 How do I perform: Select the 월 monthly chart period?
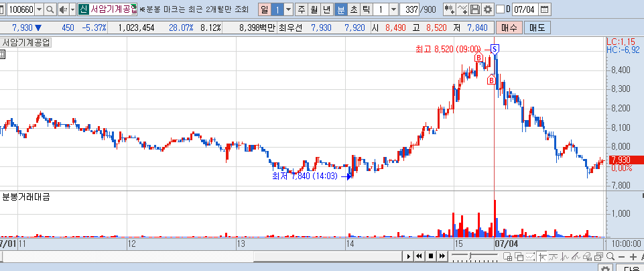coord(314,9)
